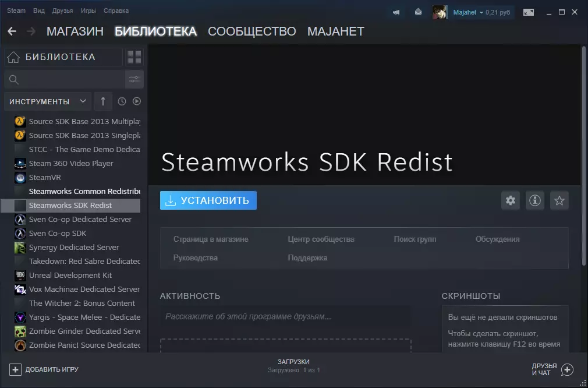Click БИБЛИОТЕКА home label in sidebar
The height and width of the screenshot is (388, 588).
pyautogui.click(x=60, y=57)
